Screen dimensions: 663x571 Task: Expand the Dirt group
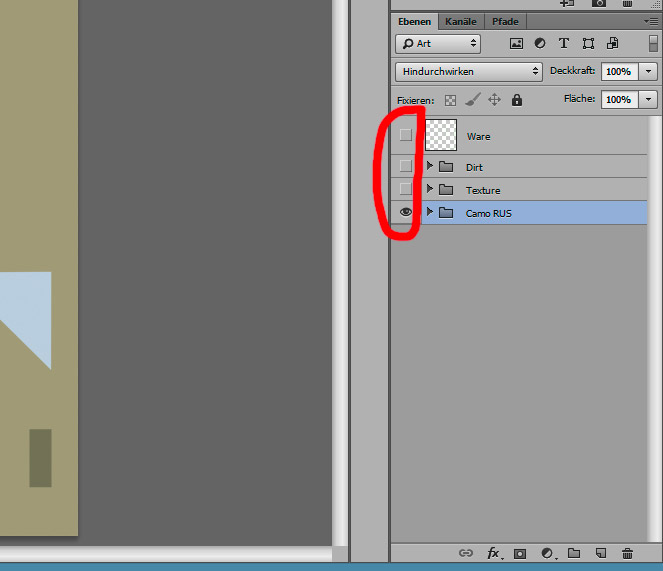coord(430,166)
